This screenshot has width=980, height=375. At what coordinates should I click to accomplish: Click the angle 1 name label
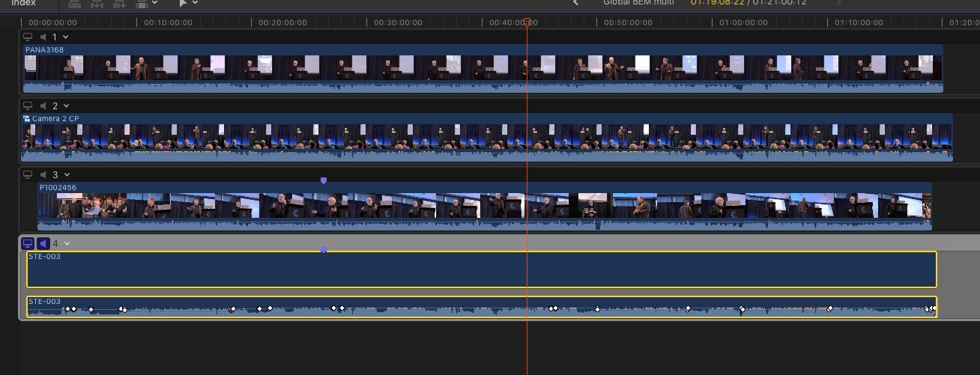tap(55, 37)
